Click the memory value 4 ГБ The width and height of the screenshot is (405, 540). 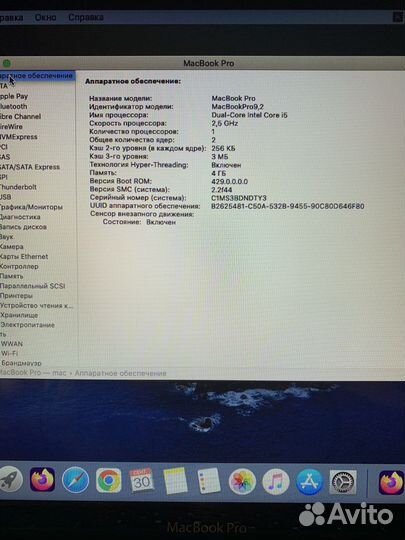coord(219,173)
